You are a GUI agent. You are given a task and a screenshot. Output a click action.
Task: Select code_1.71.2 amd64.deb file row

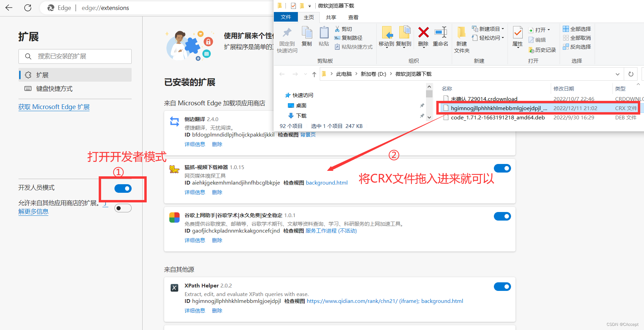pyautogui.click(x=540, y=117)
